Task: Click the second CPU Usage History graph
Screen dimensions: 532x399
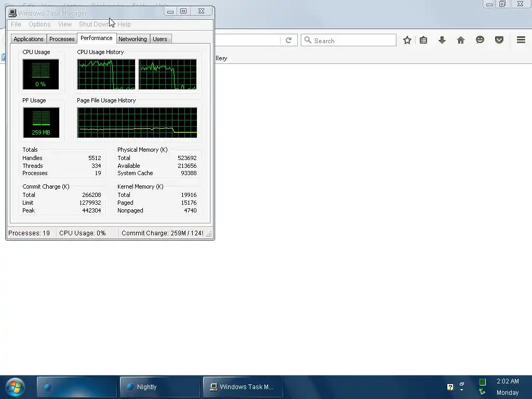Action: pos(167,74)
